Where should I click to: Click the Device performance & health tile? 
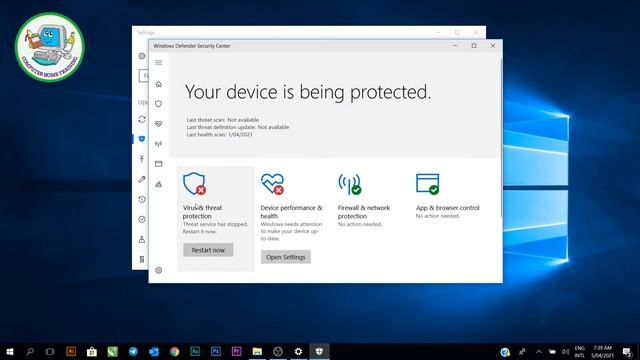click(x=292, y=218)
